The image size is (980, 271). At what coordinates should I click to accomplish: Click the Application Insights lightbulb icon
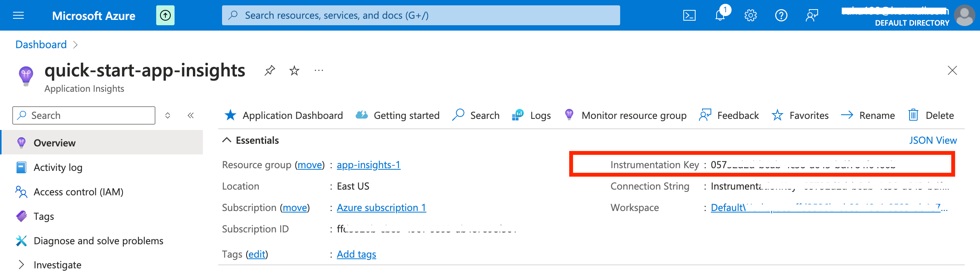point(26,76)
